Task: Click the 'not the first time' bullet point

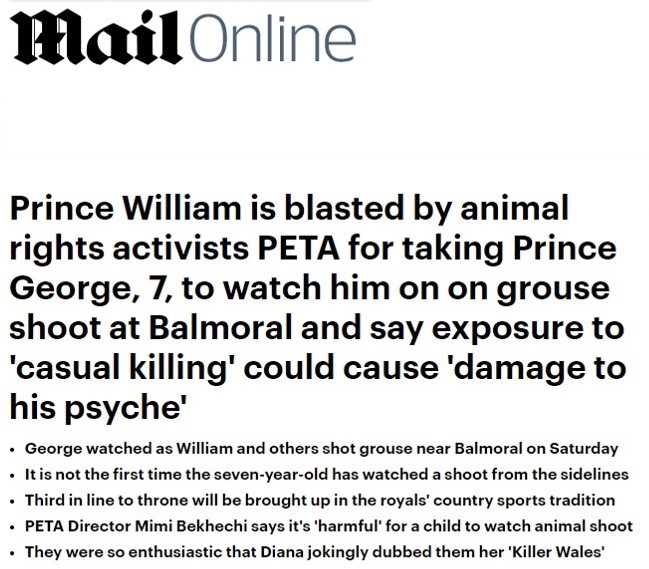Action: 320,474
